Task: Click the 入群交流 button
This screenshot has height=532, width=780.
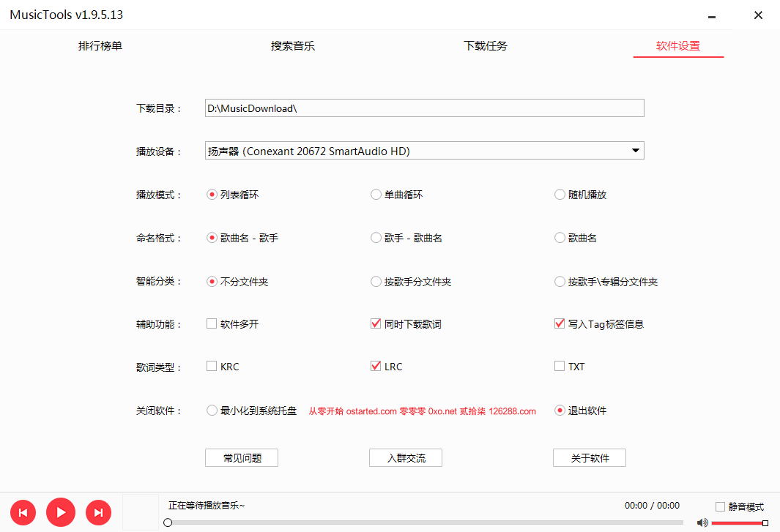Action: [x=406, y=458]
